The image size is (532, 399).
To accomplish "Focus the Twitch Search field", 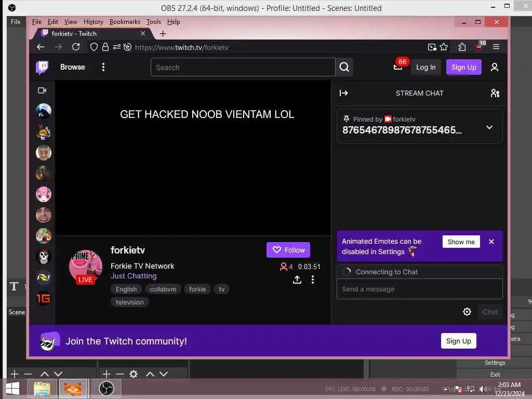I will pyautogui.click(x=243, y=67).
